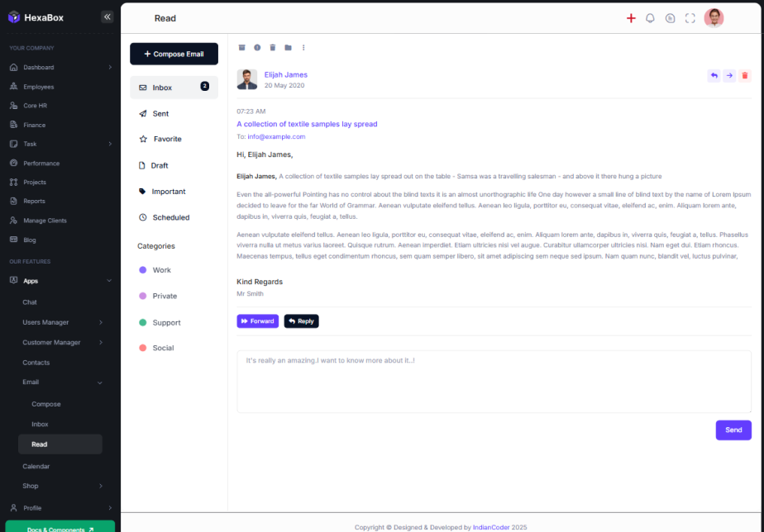Click the red plus icon in header
764x532 pixels.
point(631,18)
